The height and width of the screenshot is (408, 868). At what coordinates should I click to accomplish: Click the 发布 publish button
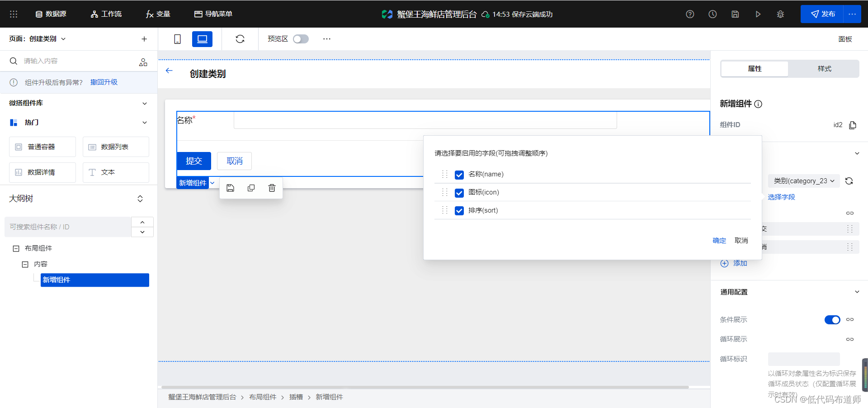822,14
